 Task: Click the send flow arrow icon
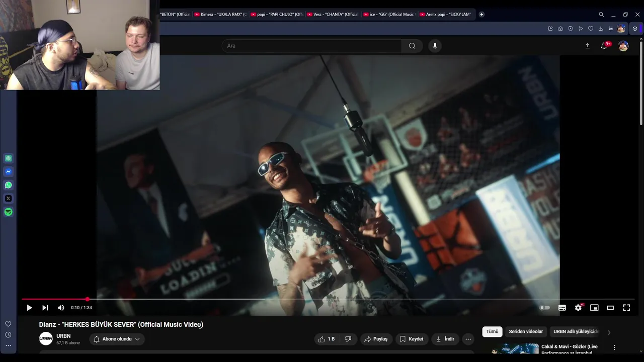(581, 29)
